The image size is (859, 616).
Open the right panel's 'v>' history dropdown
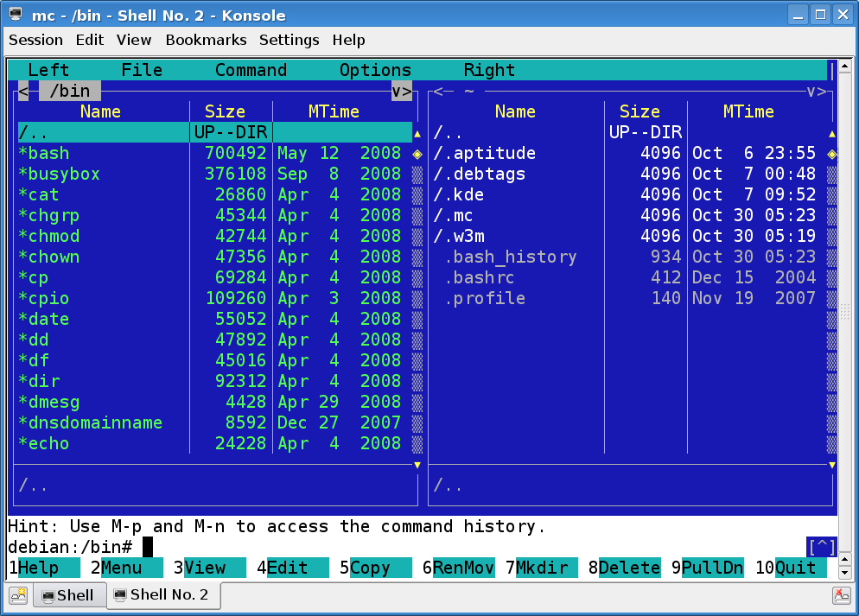[x=816, y=91]
